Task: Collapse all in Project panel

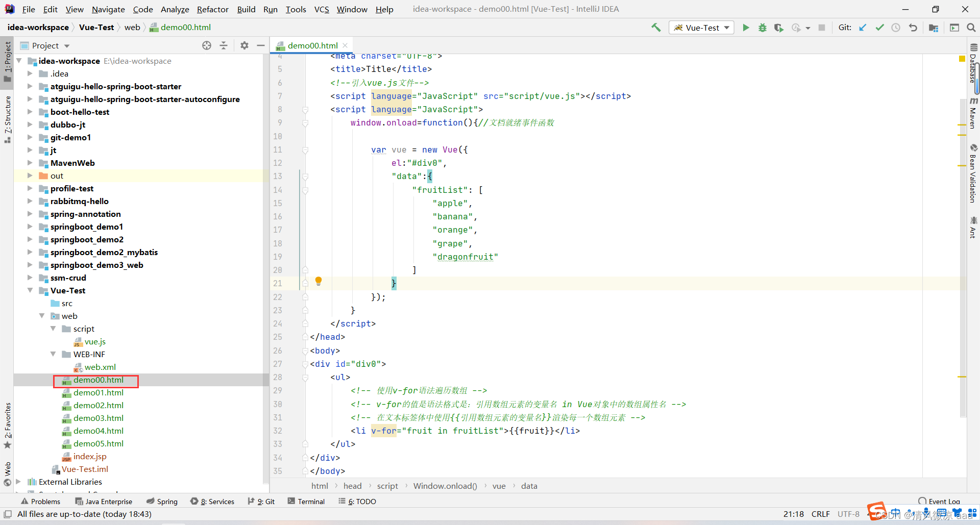Action: [x=224, y=45]
